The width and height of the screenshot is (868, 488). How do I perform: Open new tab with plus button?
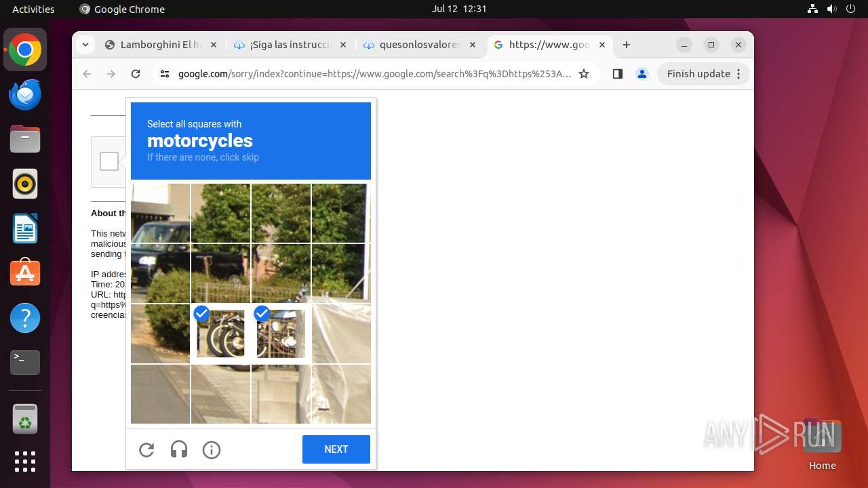point(627,45)
